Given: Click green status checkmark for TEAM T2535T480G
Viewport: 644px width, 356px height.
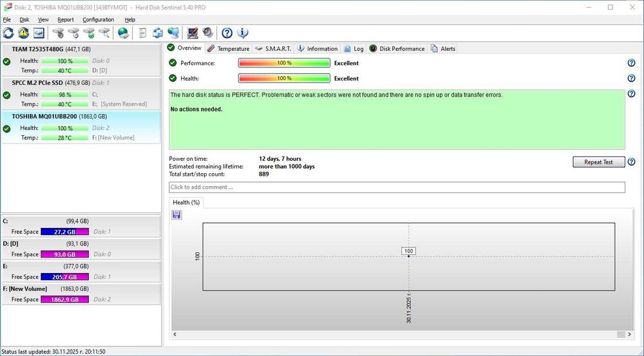Looking at the screenshot, I should coord(6,62).
